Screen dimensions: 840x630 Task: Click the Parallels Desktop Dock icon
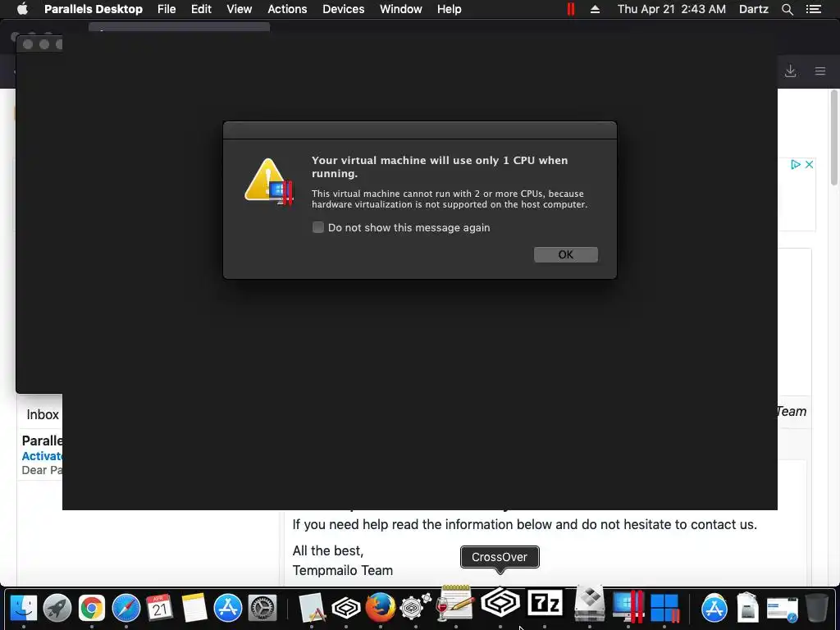coord(628,607)
